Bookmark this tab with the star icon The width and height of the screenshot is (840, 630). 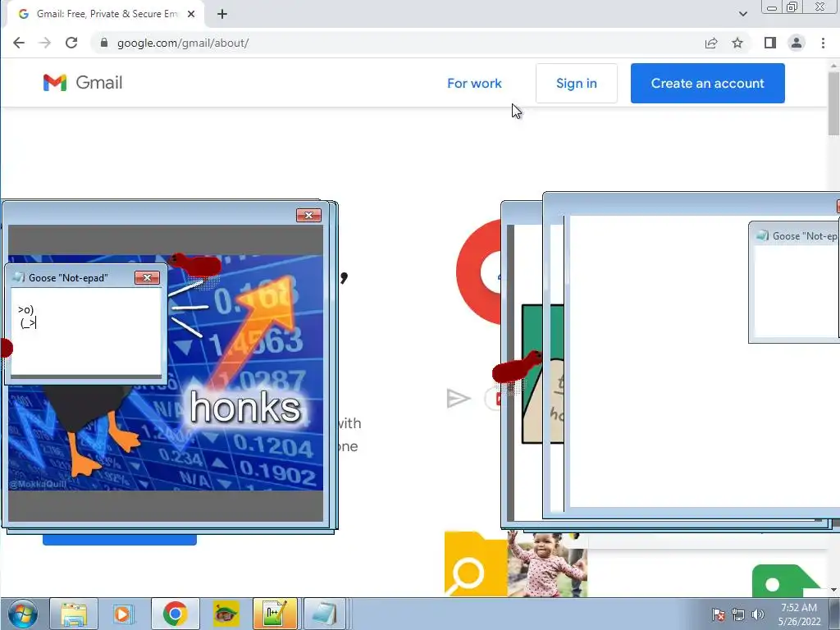(737, 43)
